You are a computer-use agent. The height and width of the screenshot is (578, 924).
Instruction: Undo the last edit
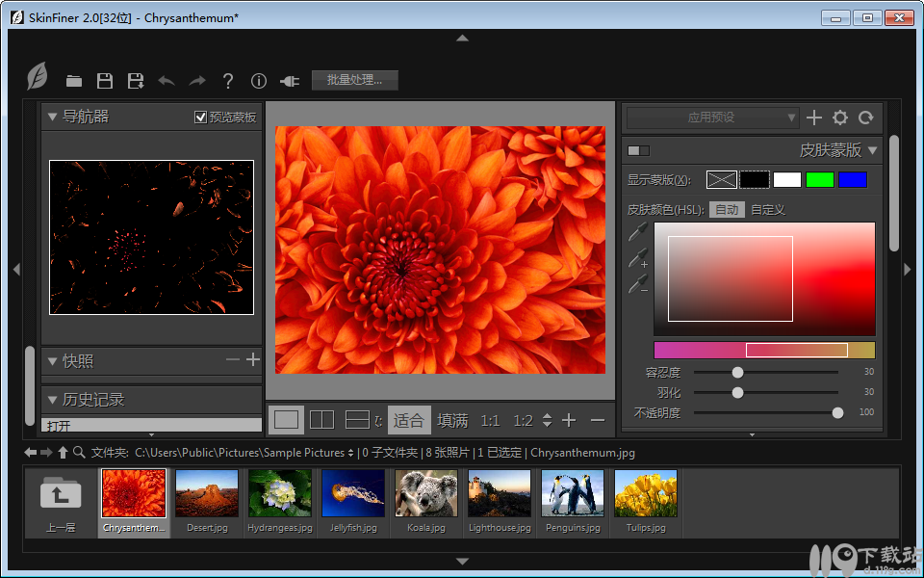point(167,81)
